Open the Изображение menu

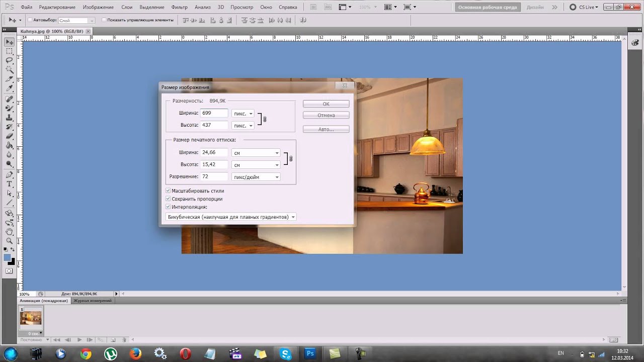click(x=98, y=7)
